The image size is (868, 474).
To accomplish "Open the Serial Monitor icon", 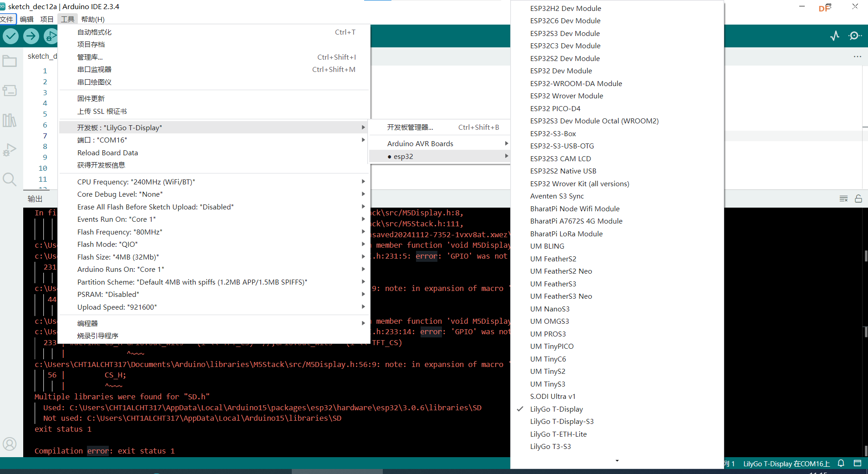I will click(855, 36).
